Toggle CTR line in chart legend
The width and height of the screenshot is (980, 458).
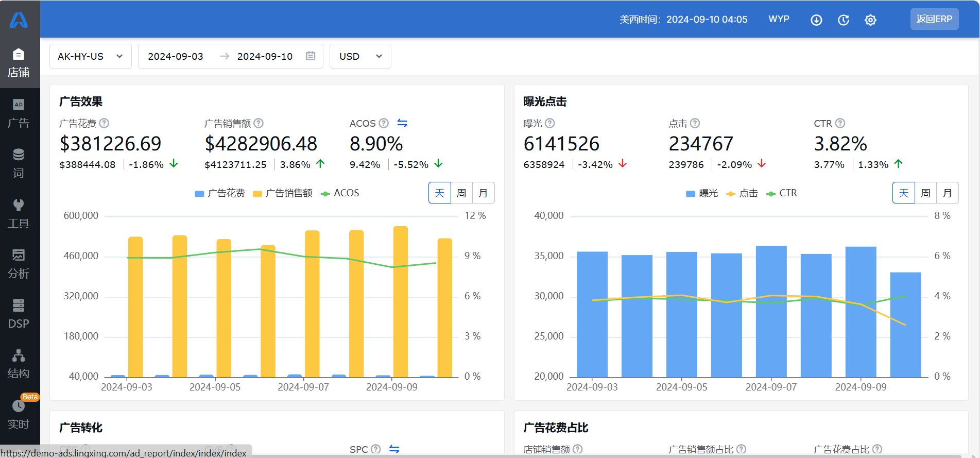click(x=782, y=193)
